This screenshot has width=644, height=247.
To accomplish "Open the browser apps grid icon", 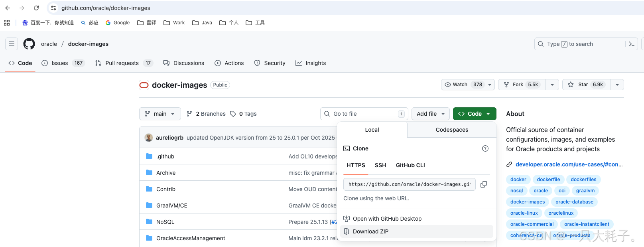I will click(7, 23).
